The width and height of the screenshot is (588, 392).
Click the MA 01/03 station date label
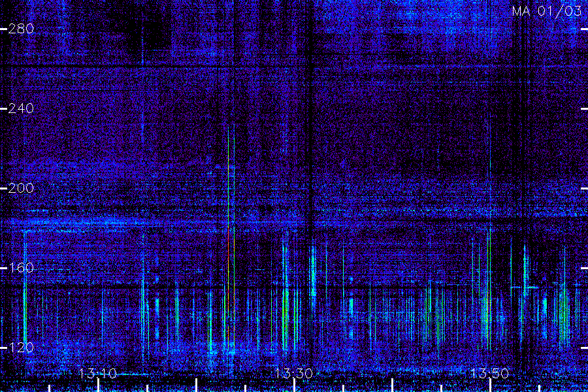point(547,11)
